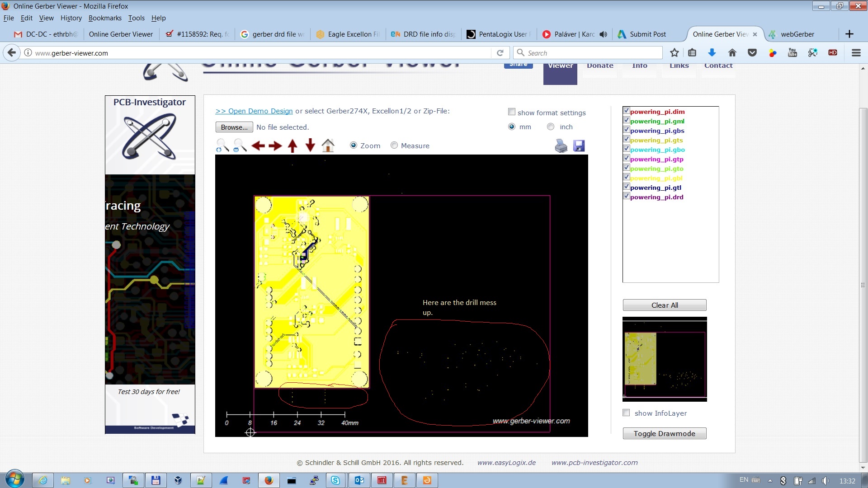Pan the view down with the arrow icon
The height and width of the screenshot is (488, 868).
click(310, 145)
